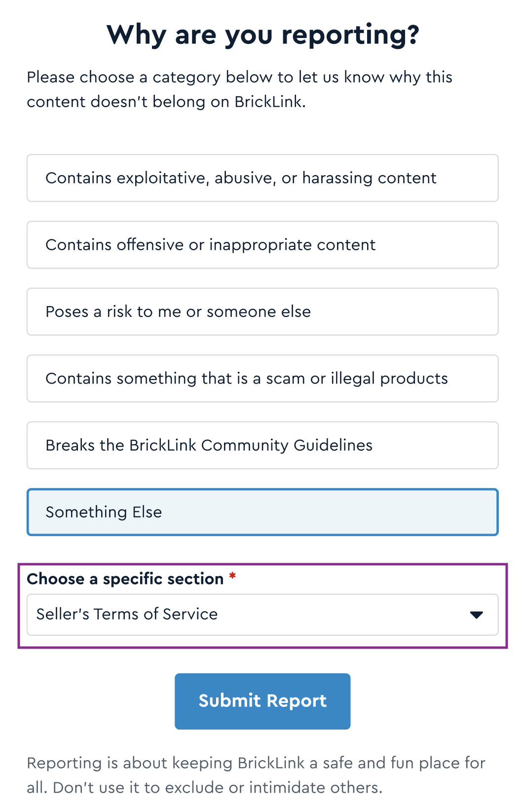
Task: Click the "content doesn't belong on BrickLink." line
Action: click(166, 102)
